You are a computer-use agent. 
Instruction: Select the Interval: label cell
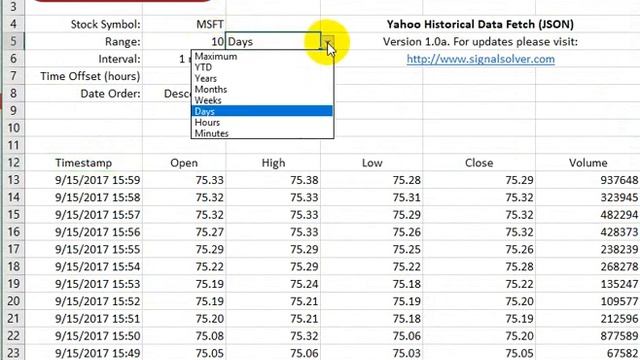[84, 59]
